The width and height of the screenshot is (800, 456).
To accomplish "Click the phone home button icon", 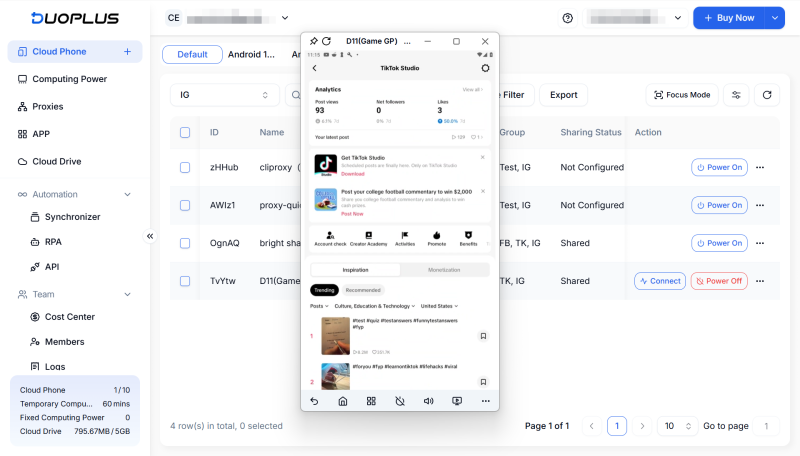I will [342, 401].
